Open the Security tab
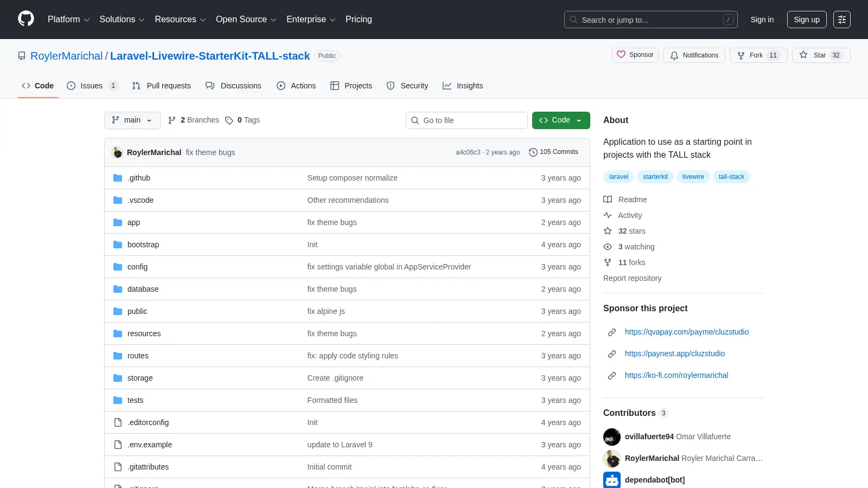This screenshot has height=488, width=868. (407, 86)
